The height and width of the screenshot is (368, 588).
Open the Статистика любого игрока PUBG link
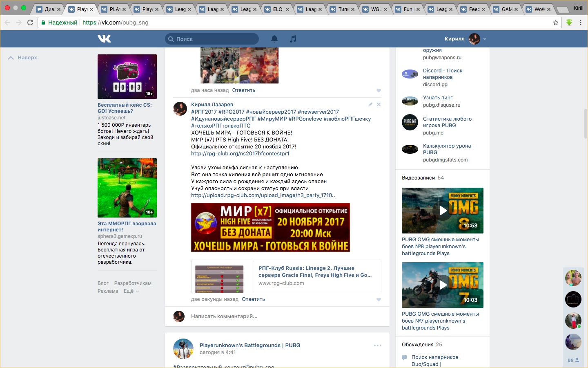447,122
